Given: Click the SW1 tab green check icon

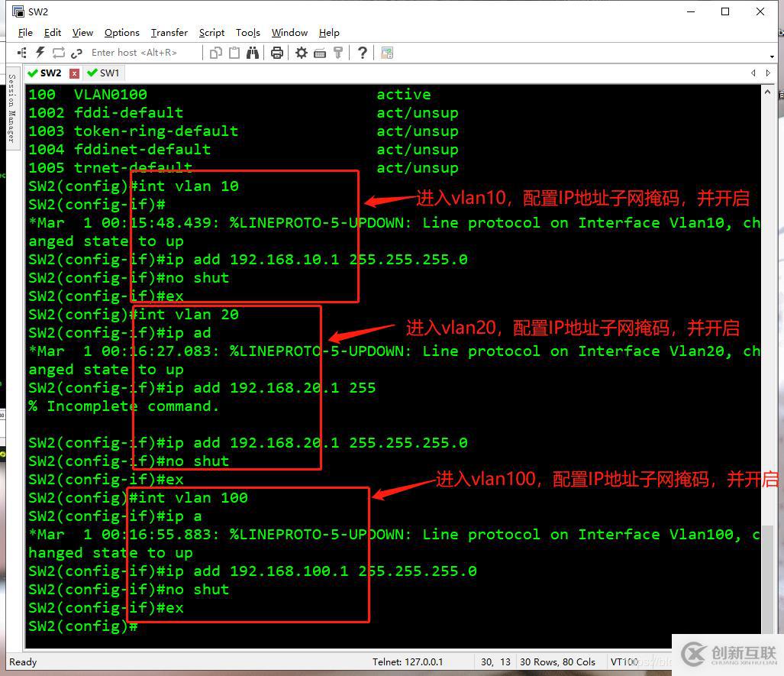Looking at the screenshot, I should coord(92,73).
